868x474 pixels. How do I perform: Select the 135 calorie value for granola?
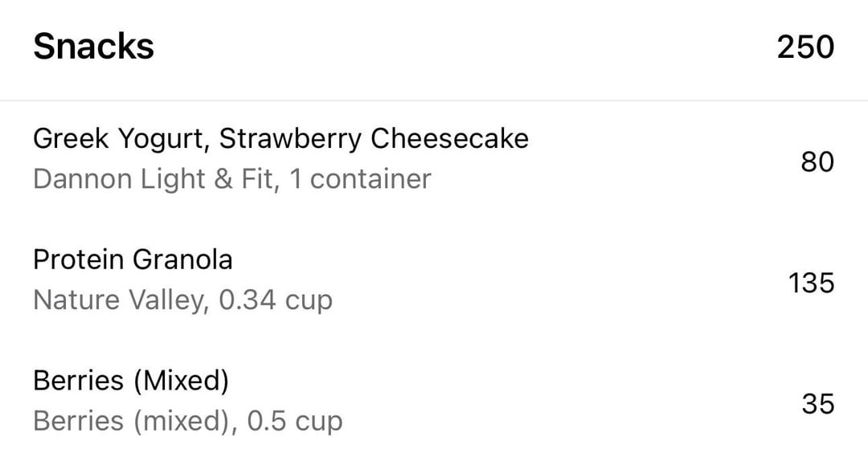[x=811, y=283]
